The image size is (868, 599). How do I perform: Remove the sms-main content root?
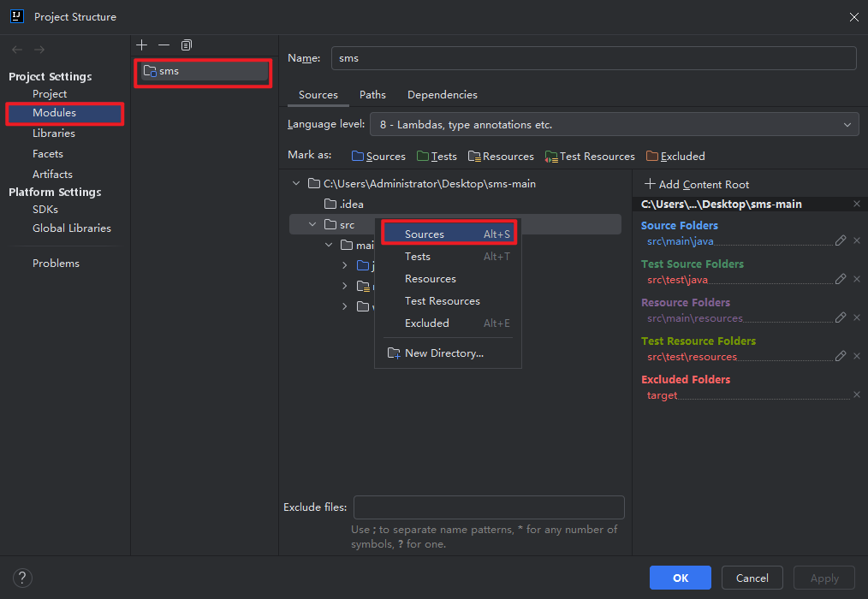[x=857, y=204]
